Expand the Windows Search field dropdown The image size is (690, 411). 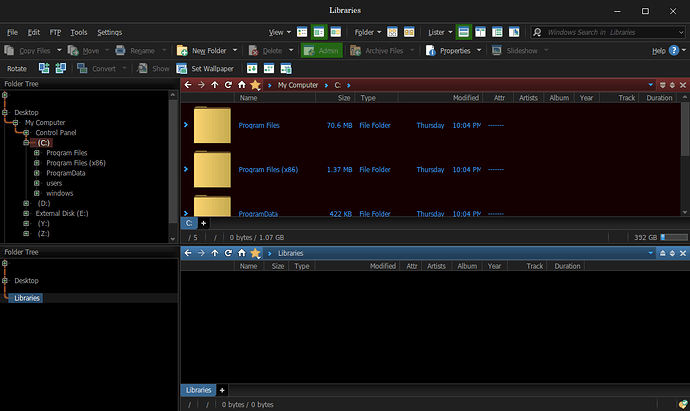tap(681, 32)
